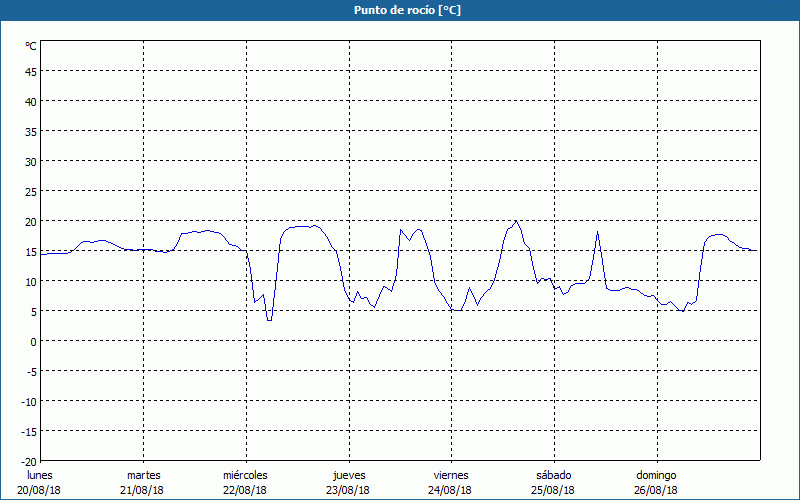The width and height of the screenshot is (800, 500).
Task: Select the 'jueves' day label
Action: click(x=348, y=475)
